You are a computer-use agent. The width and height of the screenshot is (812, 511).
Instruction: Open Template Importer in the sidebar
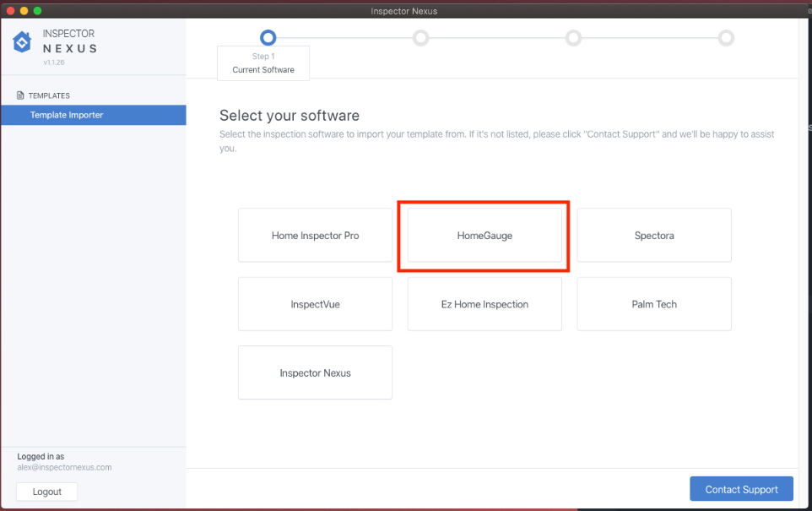pos(93,115)
